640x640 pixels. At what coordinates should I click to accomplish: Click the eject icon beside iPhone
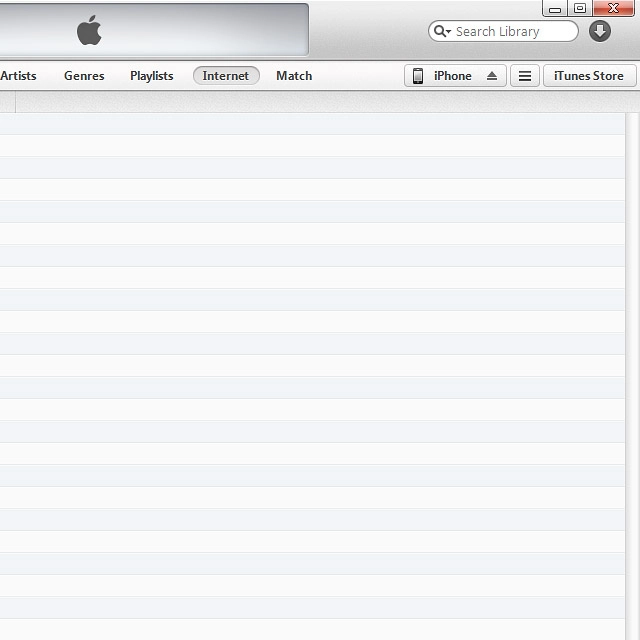[491, 76]
